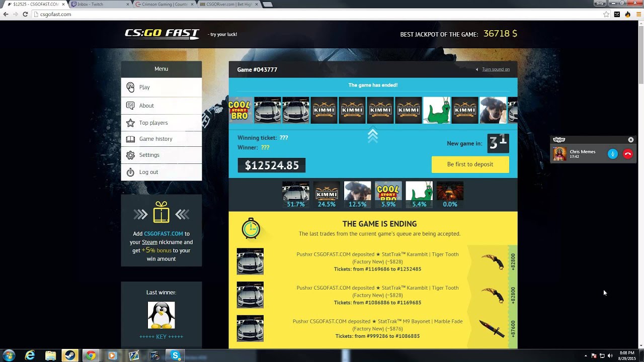The height and width of the screenshot is (362, 644).
Task: Click the CS:GO FAST logo
Action: (162, 34)
